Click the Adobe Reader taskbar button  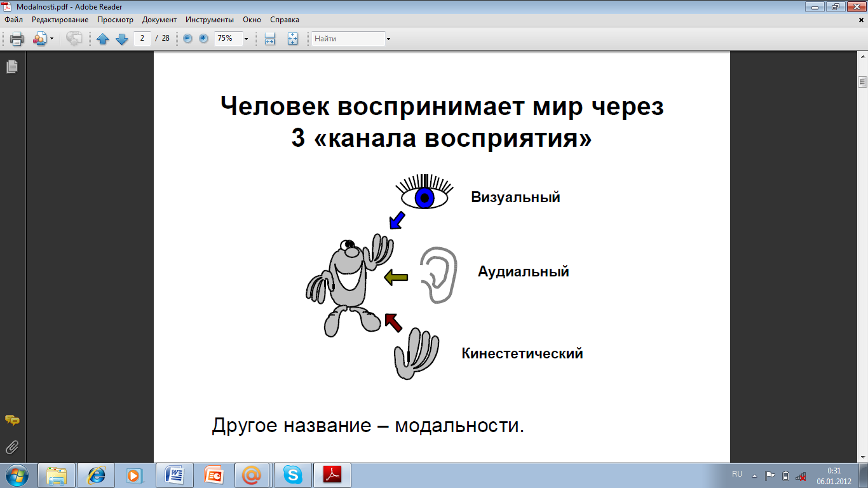[x=333, y=475]
